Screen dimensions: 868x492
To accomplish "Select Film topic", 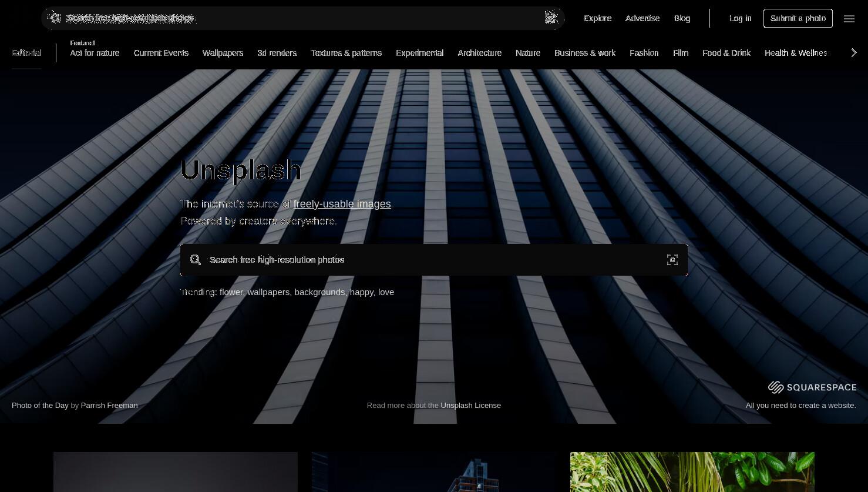I will (x=680, y=53).
